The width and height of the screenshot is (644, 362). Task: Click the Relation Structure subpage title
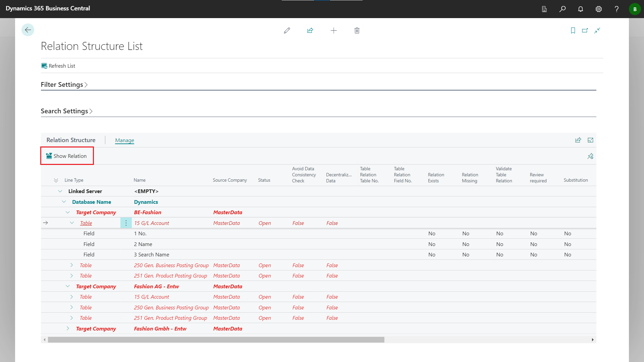point(71,140)
